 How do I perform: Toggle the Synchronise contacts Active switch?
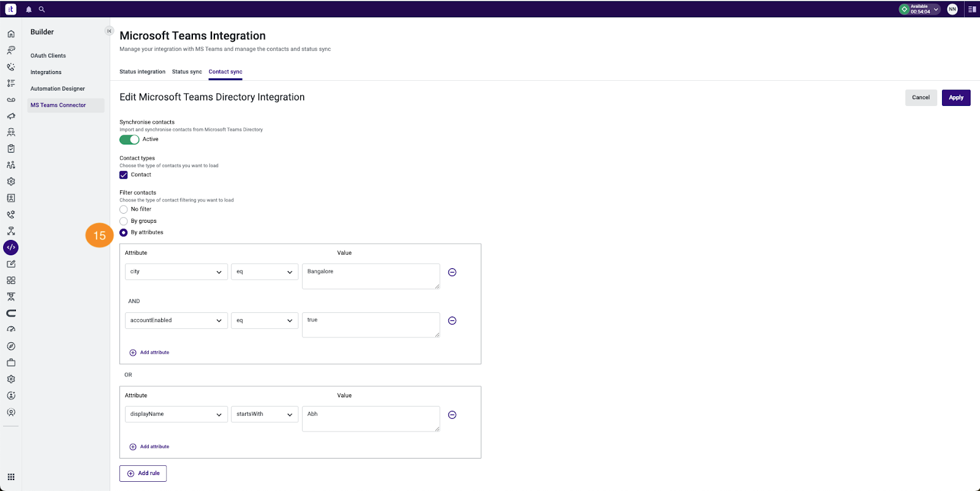pos(129,140)
